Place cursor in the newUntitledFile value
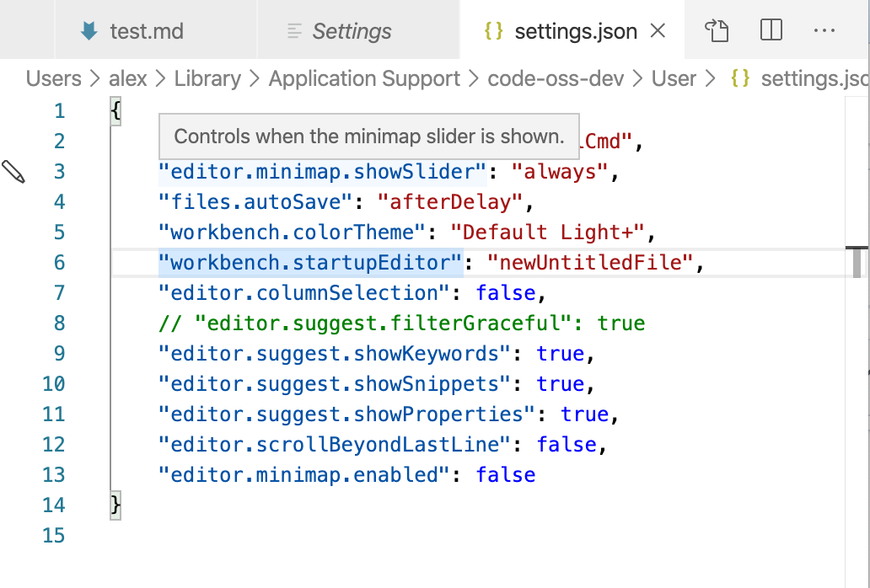The image size is (870, 588). (590, 262)
